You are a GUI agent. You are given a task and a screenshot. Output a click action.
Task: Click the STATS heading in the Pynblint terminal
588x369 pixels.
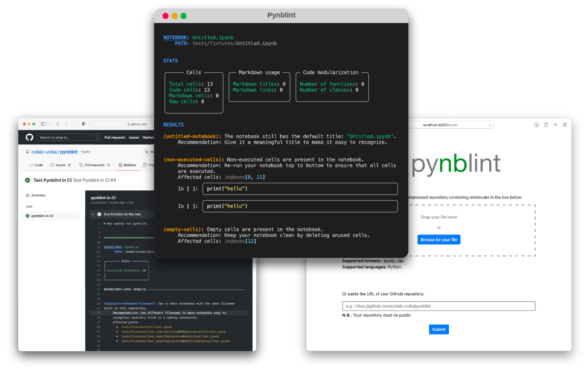[170, 61]
